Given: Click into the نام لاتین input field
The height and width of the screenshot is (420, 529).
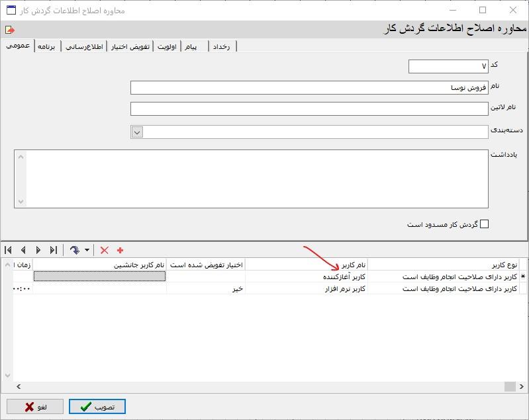Looking at the screenshot, I should [309, 109].
